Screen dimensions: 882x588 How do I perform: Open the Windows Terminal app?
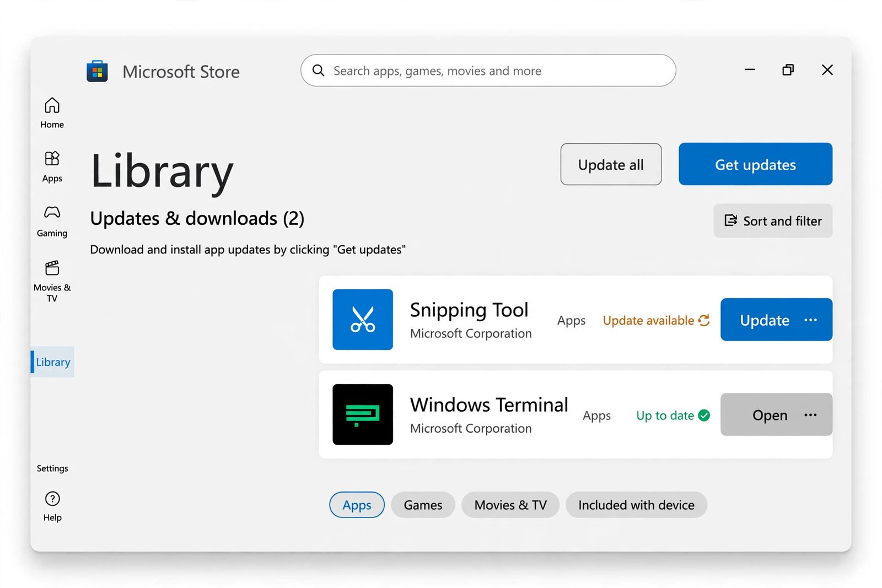(770, 415)
